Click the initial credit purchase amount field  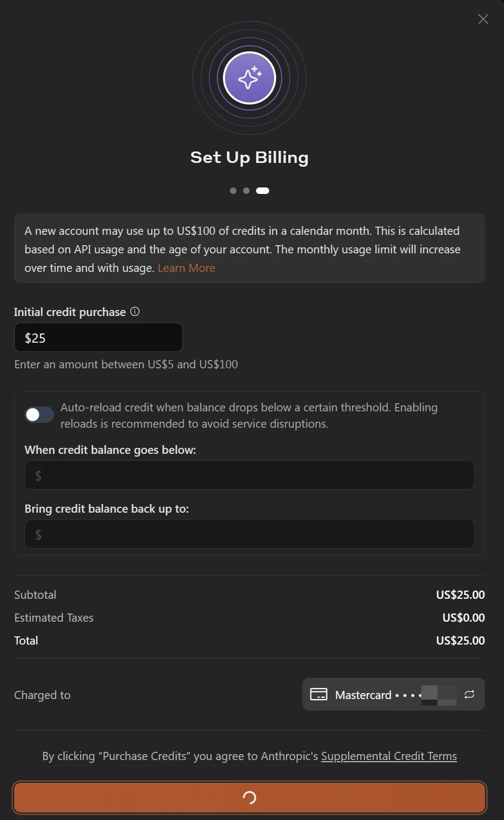coord(98,338)
